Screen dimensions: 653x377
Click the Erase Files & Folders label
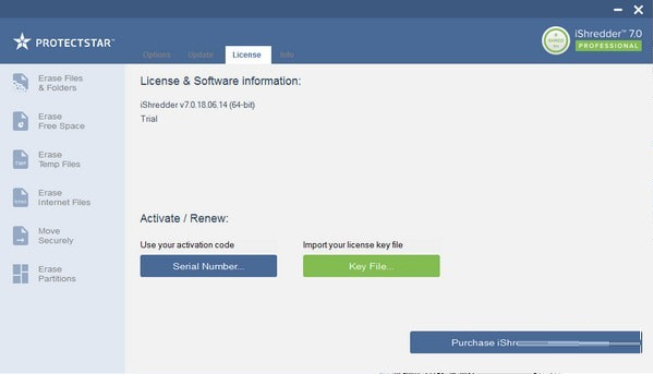tap(60, 83)
